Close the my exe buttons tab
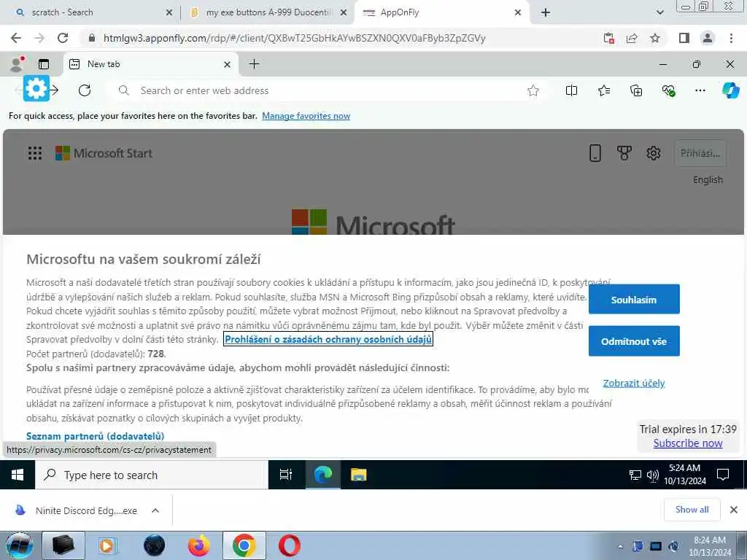The image size is (747, 560). pos(343,13)
